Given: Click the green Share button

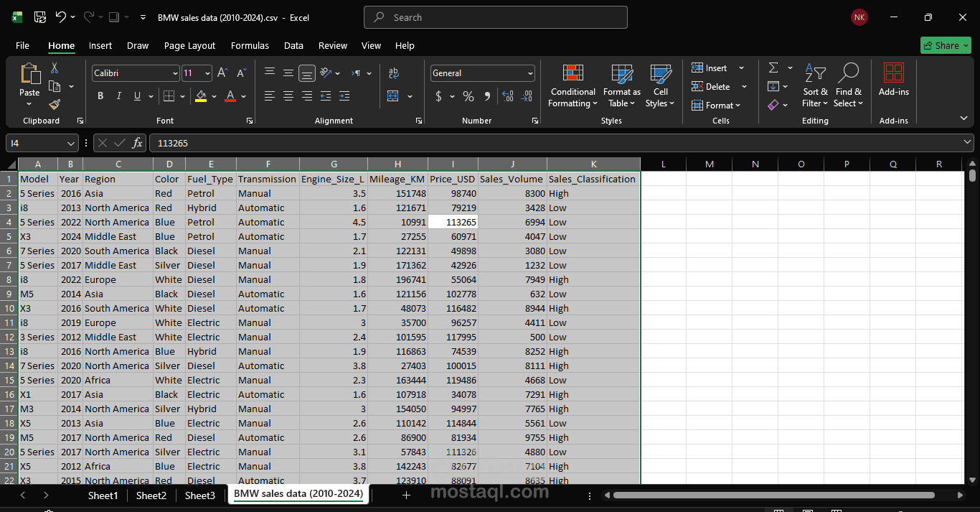Looking at the screenshot, I should point(946,45).
